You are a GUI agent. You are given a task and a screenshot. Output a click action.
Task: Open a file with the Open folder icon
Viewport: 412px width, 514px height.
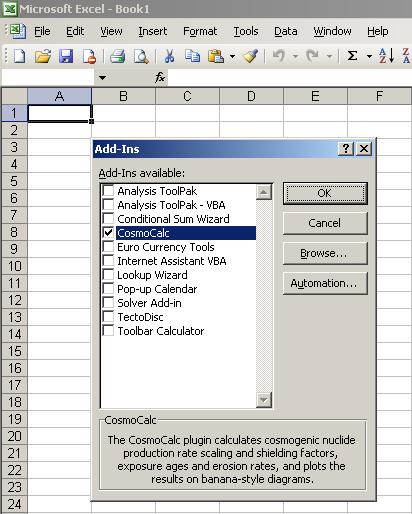click(x=43, y=56)
